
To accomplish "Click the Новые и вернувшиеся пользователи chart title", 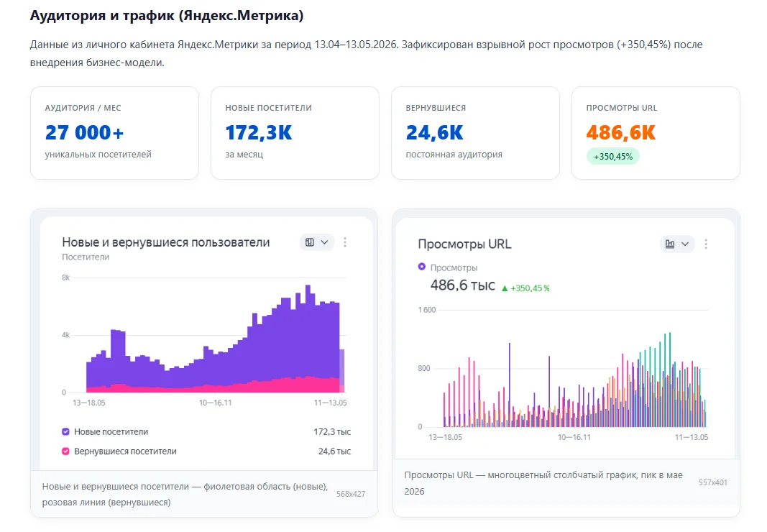I will pos(166,242).
